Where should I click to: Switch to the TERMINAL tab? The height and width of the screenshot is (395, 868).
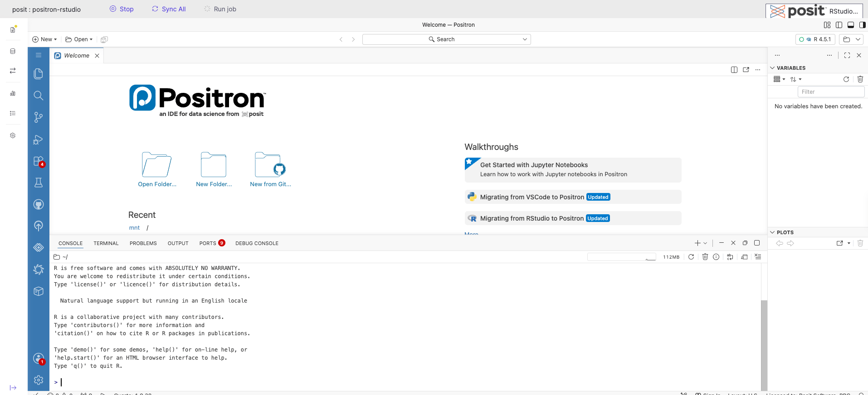point(106,243)
